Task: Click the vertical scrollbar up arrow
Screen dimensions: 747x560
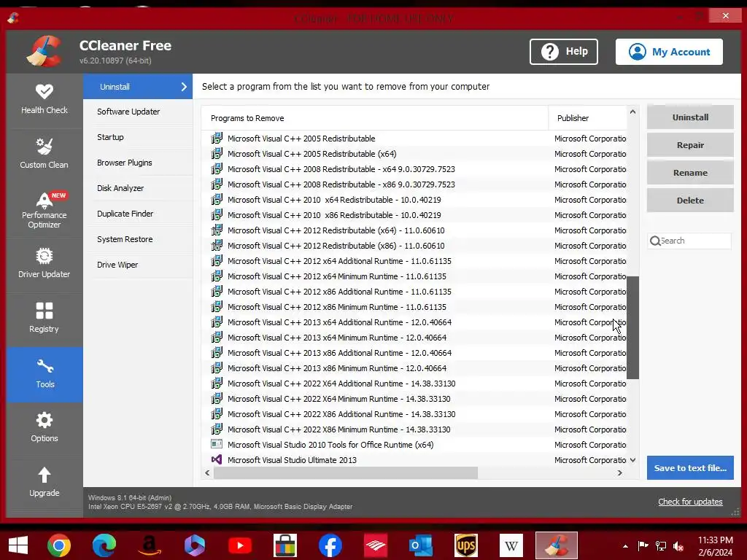Action: click(x=632, y=112)
